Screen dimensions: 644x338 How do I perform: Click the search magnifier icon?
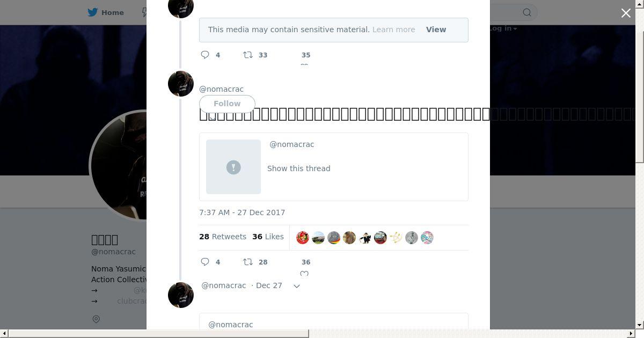527,12
